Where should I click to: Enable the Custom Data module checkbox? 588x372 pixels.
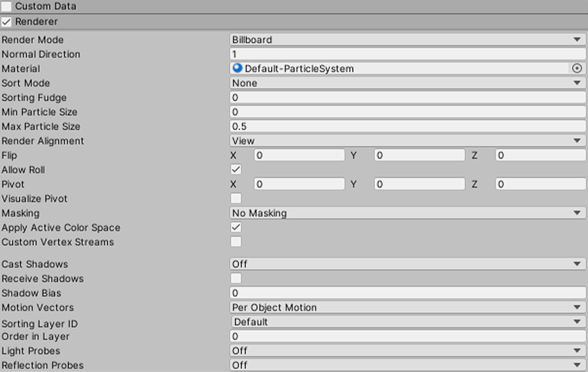click(x=7, y=6)
